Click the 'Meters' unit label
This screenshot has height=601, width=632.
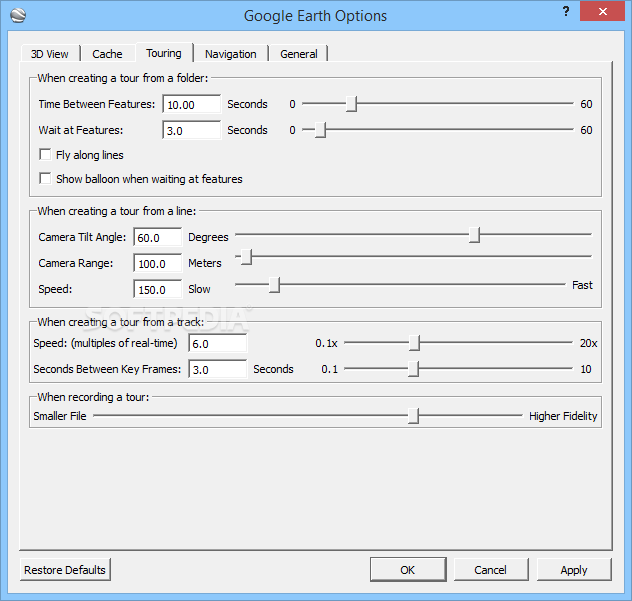(205, 263)
